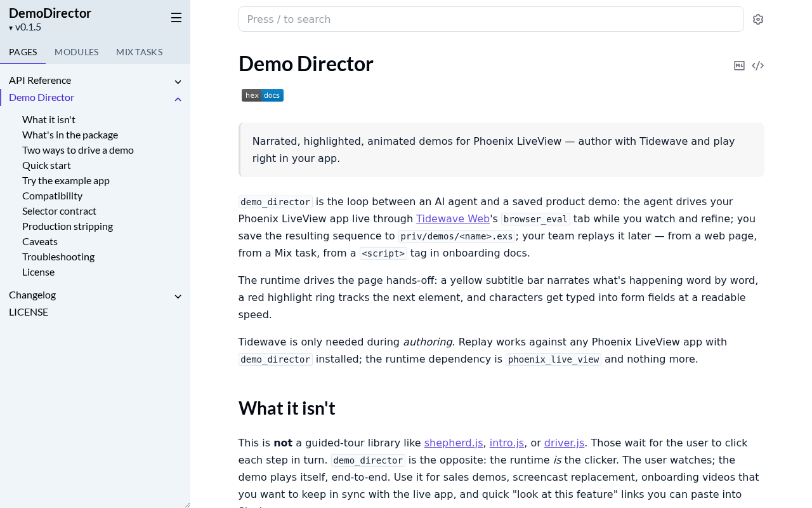Open the intro.js link
812x508 pixels.
tap(507, 443)
